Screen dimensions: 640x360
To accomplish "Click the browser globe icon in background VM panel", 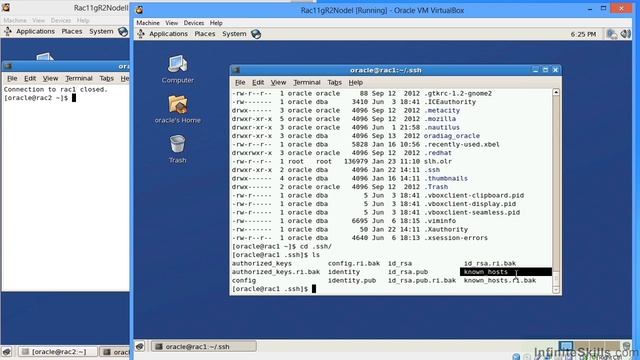I will [122, 31].
